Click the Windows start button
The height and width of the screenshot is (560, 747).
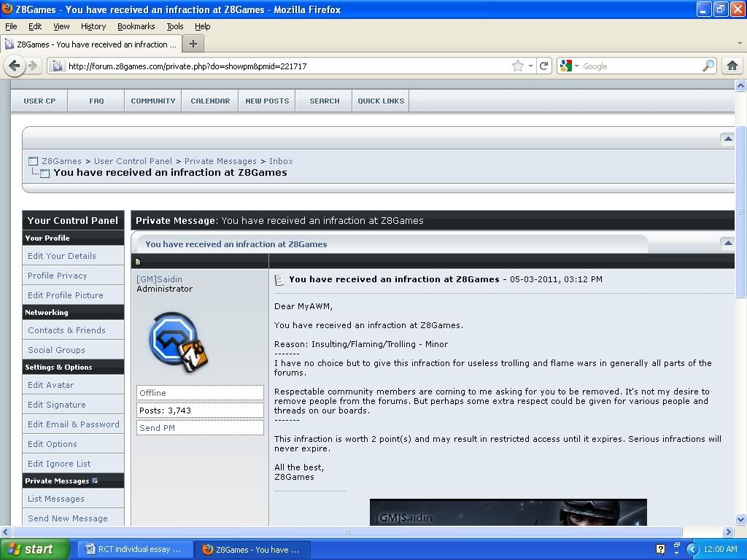point(35,549)
